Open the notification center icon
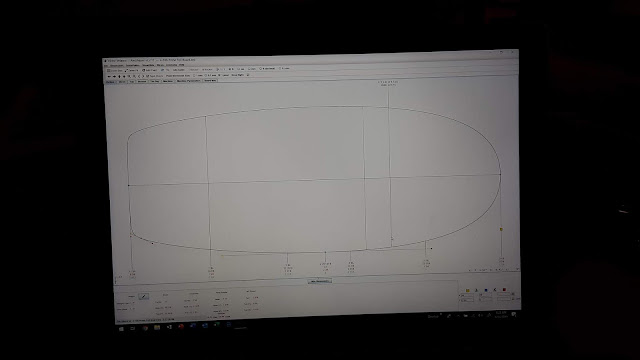640x360 pixels. pyautogui.click(x=514, y=315)
